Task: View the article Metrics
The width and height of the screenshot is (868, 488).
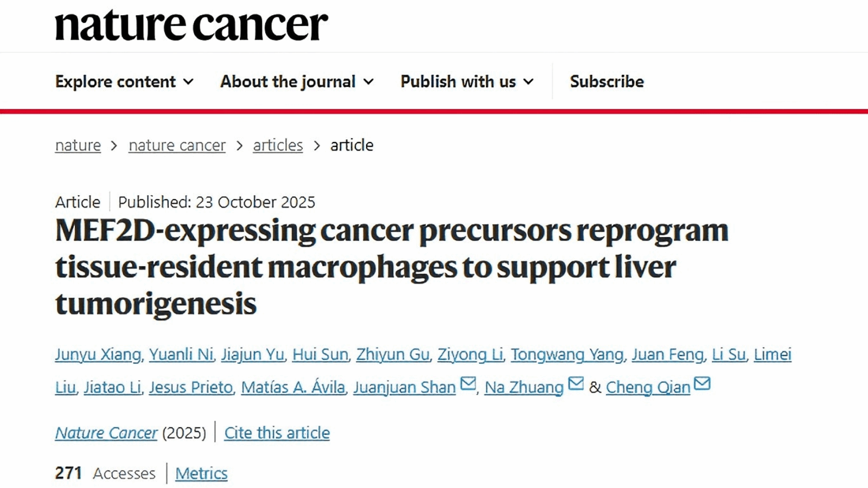Action: point(201,473)
